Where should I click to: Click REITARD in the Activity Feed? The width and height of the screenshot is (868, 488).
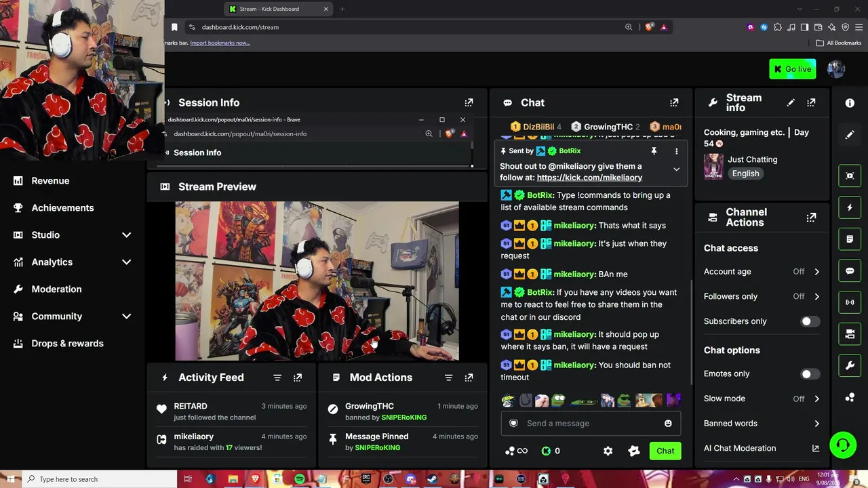pyautogui.click(x=191, y=406)
